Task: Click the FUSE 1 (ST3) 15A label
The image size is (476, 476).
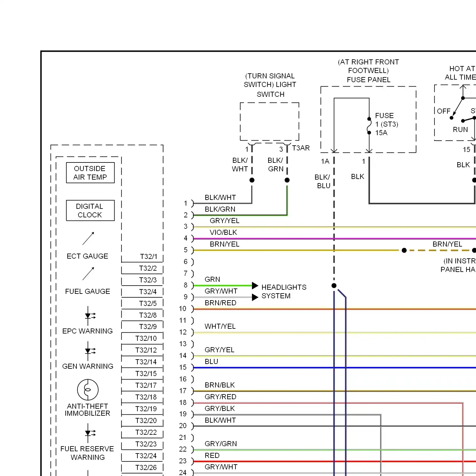Action: point(387,124)
